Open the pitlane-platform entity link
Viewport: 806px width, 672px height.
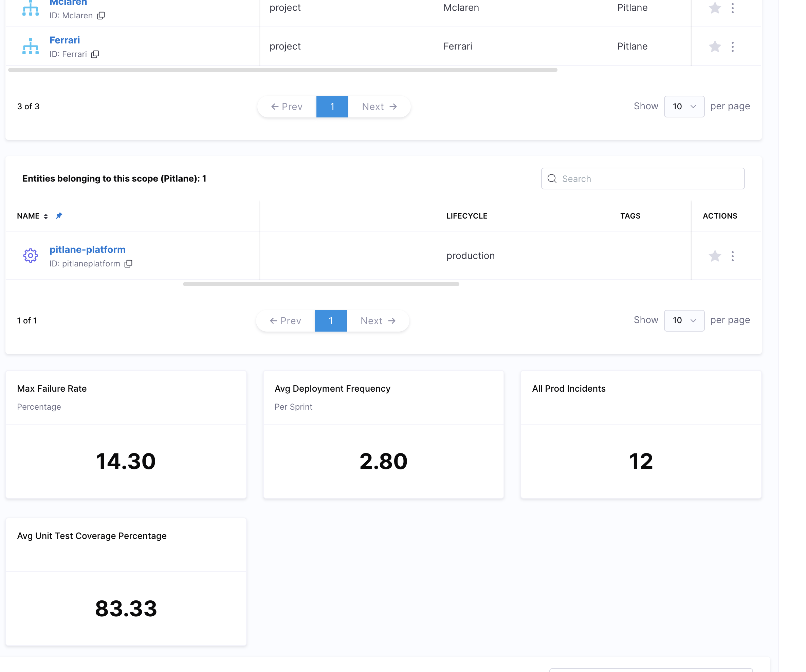[88, 249]
